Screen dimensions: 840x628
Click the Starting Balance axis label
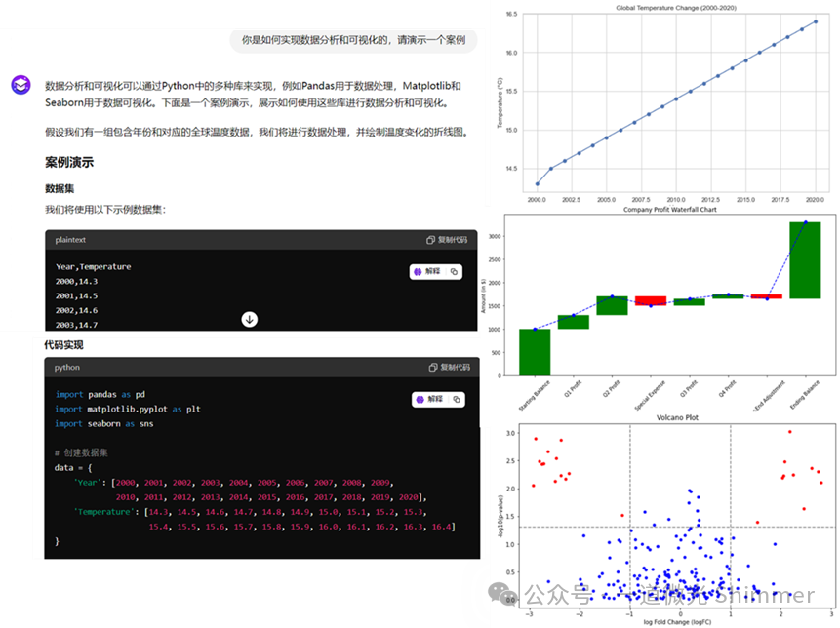tap(535, 395)
